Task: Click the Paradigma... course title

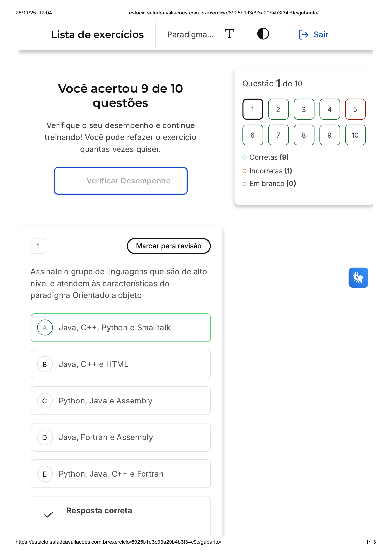Action: pos(190,35)
